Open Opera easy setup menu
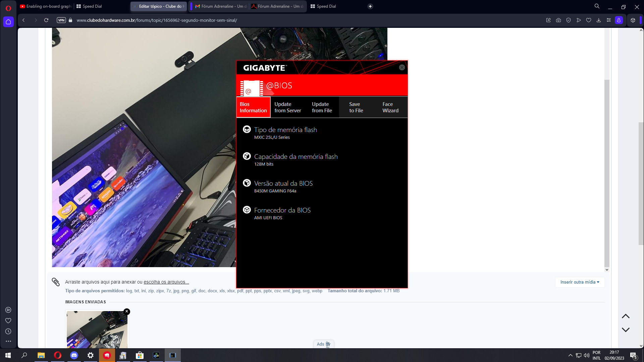The height and width of the screenshot is (362, 644). (609, 20)
